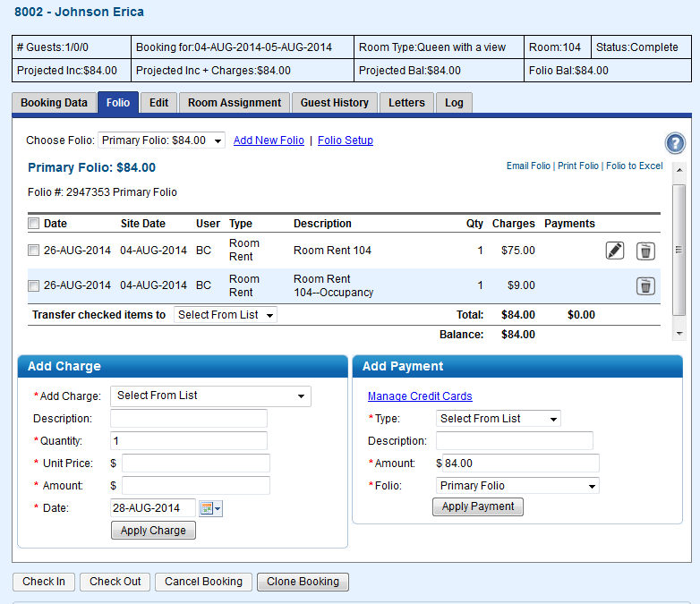The height and width of the screenshot is (604, 700).
Task: Open the payment Type dropdown
Action: pos(499,419)
